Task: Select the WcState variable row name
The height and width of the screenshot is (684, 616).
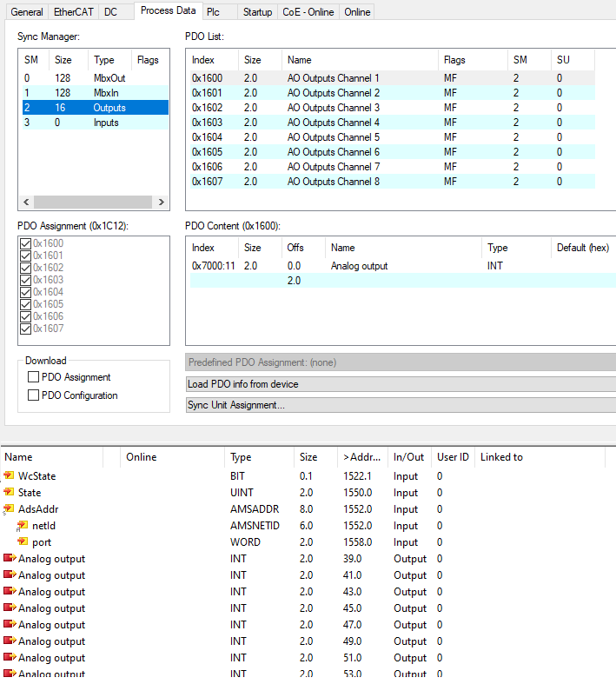Action: coord(37,476)
